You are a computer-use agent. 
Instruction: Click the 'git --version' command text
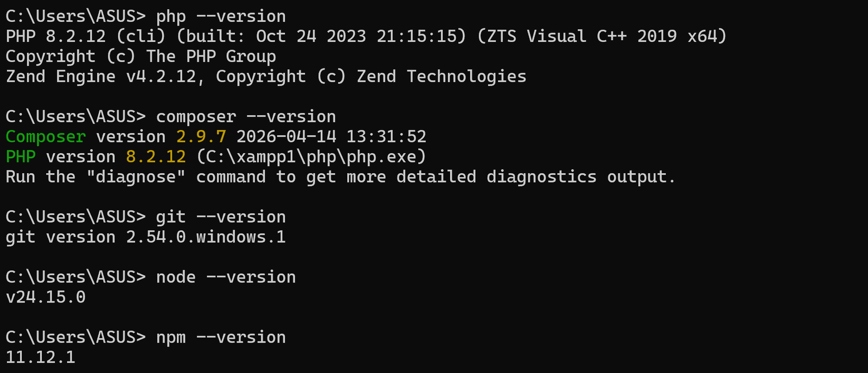point(221,217)
